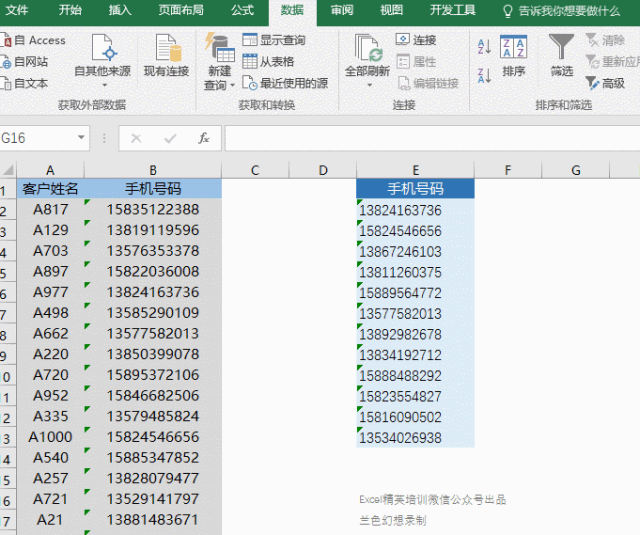Select column D header
The image size is (640, 535).
pyautogui.click(x=323, y=170)
